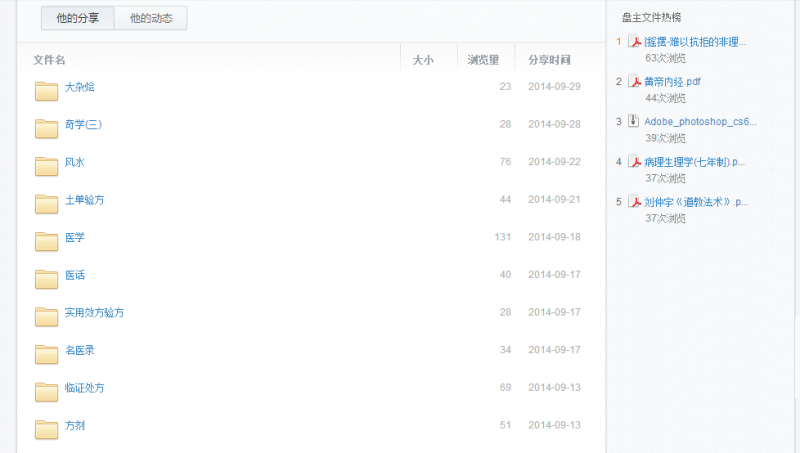Open the 名医录 folder link

[x=80, y=350]
